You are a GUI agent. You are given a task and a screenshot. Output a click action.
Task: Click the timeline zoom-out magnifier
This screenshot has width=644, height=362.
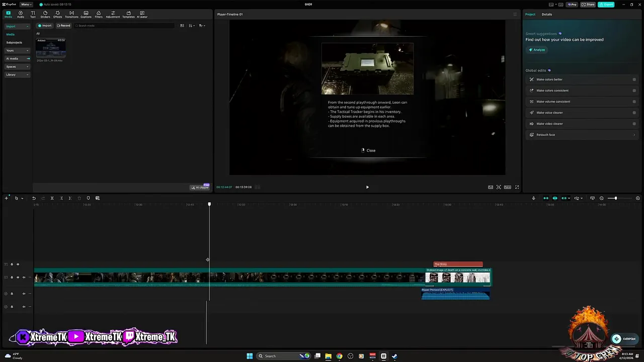coord(601,198)
